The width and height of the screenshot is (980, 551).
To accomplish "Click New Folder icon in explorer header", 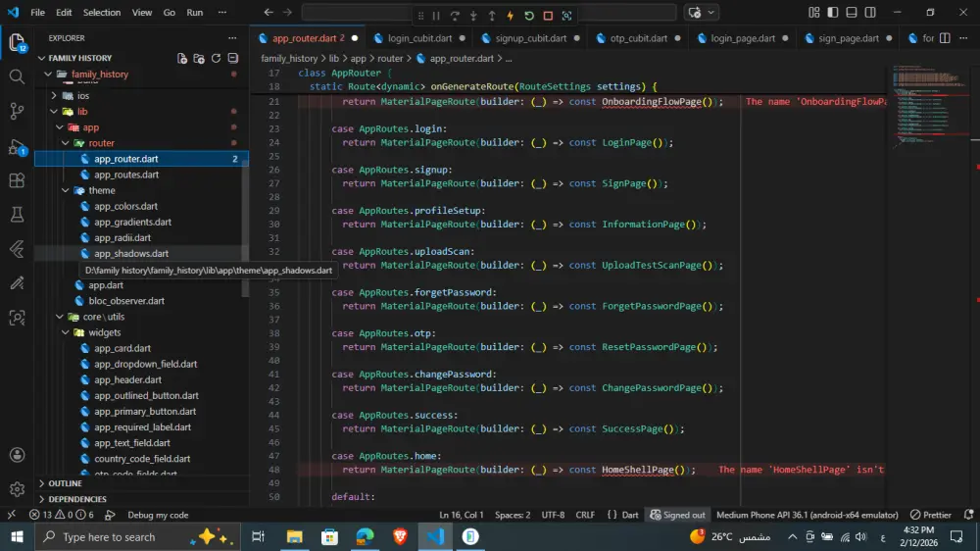I will click(x=199, y=58).
